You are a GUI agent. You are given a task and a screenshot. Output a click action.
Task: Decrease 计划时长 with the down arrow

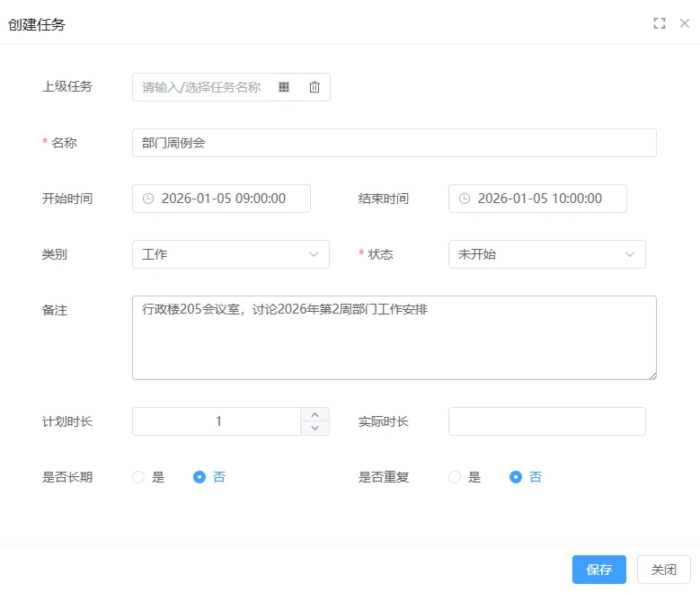point(315,429)
